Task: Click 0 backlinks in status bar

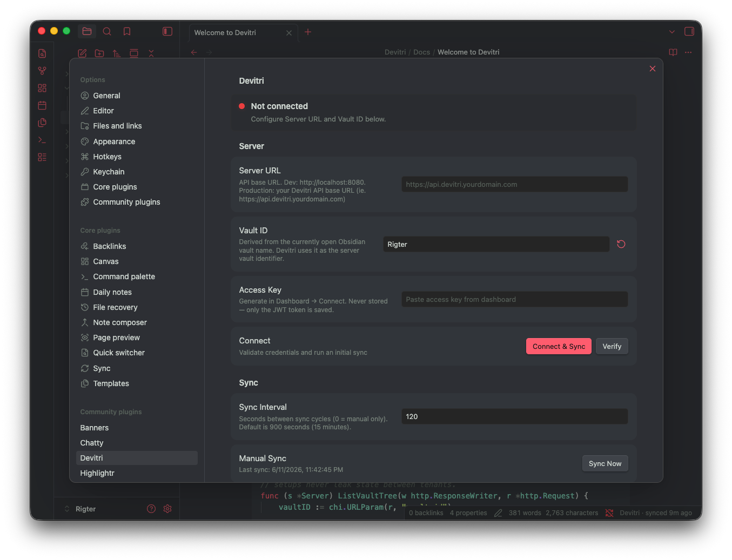Action: tap(426, 513)
